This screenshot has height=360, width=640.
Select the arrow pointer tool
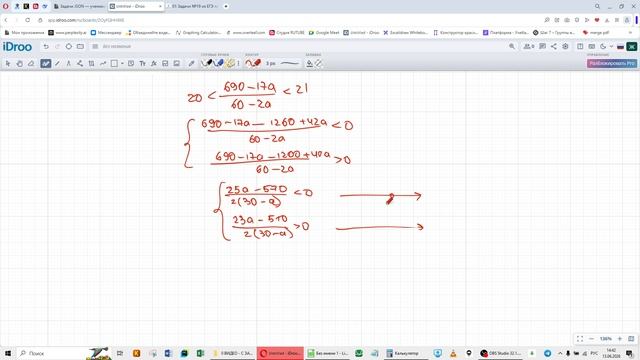click(8, 63)
